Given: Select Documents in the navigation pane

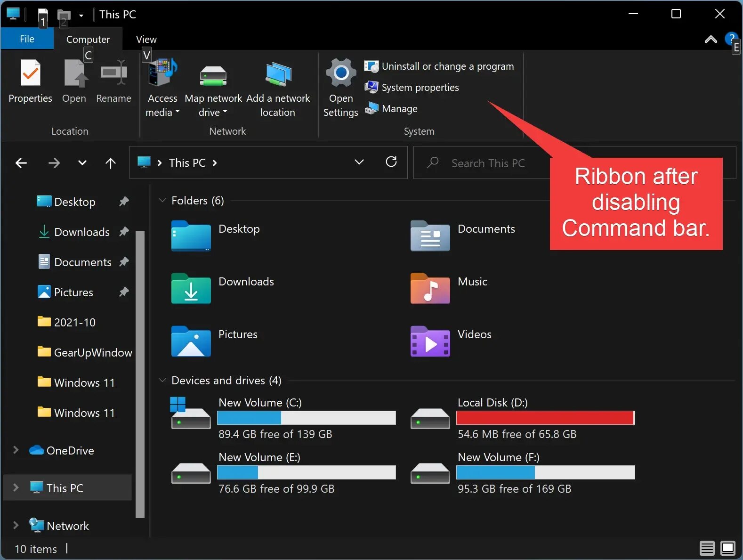Looking at the screenshot, I should coord(83,262).
